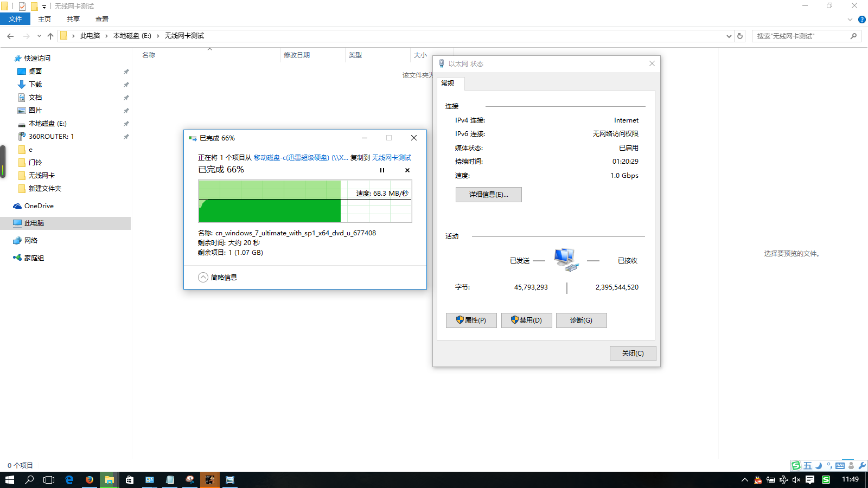Viewport: 868px width, 488px height.
Task: Toggle Chinese punctuation on IME bar
Action: pyautogui.click(x=829, y=466)
